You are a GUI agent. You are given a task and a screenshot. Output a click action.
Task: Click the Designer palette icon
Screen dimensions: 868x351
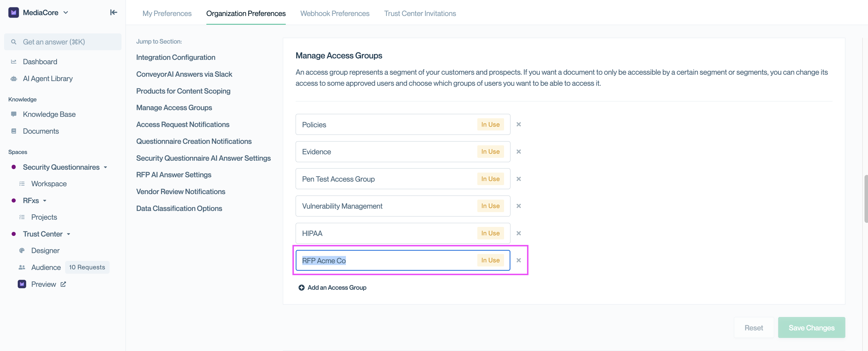coord(22,250)
